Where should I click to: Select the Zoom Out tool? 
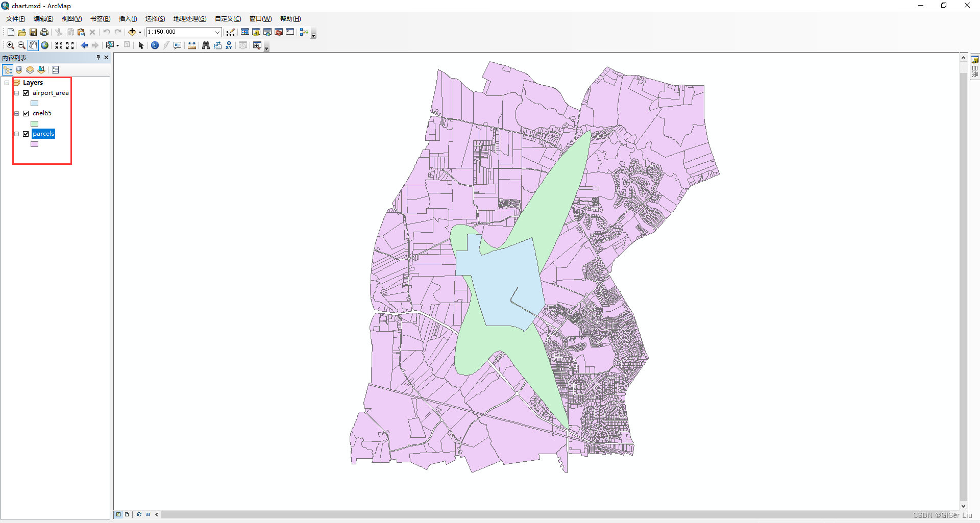pyautogui.click(x=21, y=45)
